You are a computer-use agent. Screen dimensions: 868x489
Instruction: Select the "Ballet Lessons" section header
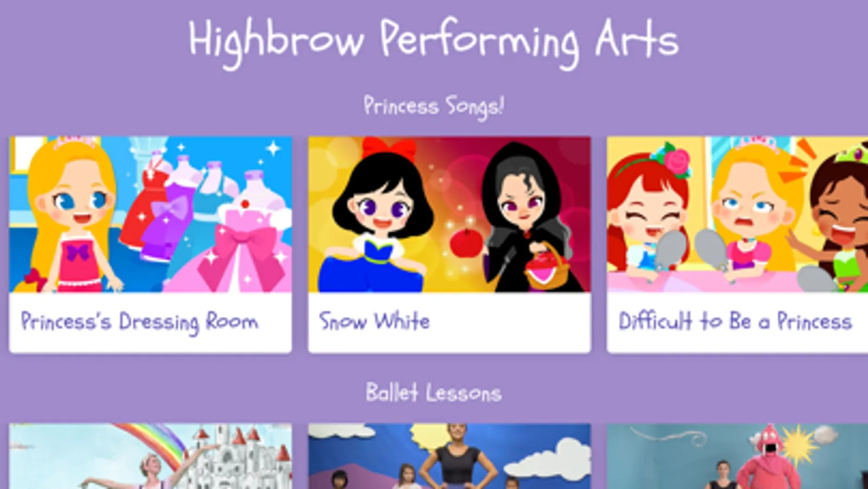tap(433, 392)
